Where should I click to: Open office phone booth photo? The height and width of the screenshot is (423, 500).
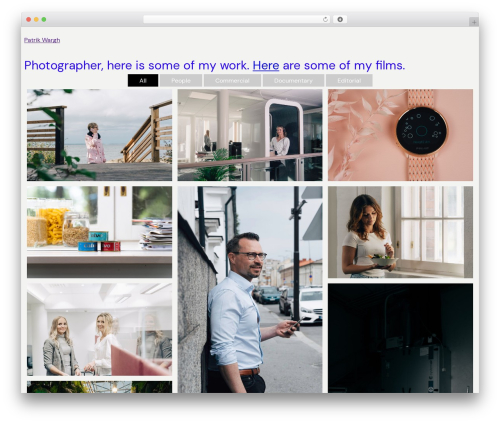tap(250, 135)
